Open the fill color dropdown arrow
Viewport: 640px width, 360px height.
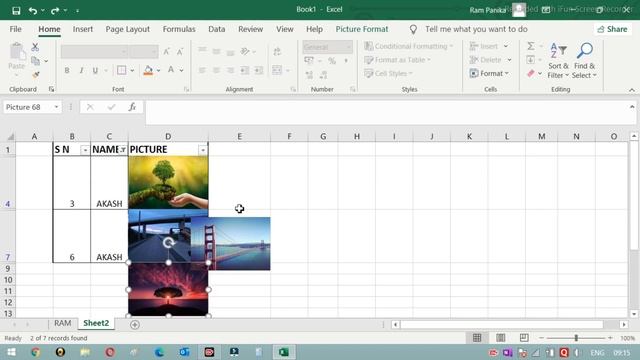(158, 70)
